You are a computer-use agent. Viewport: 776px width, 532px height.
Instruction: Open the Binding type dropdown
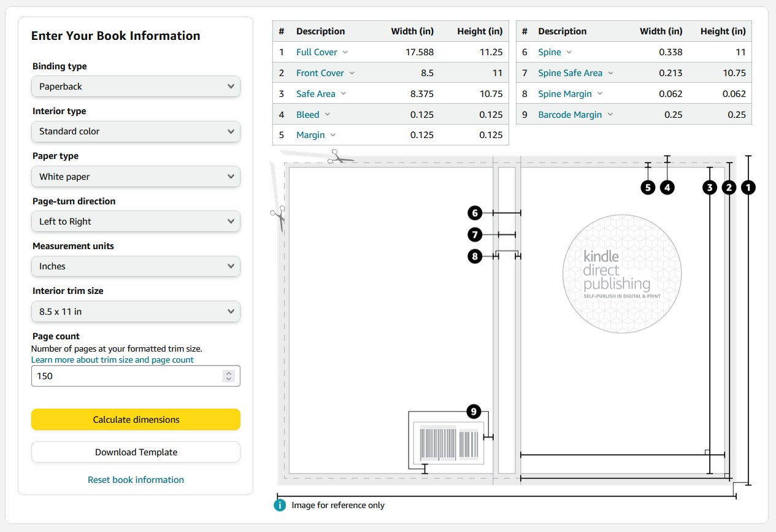click(136, 87)
